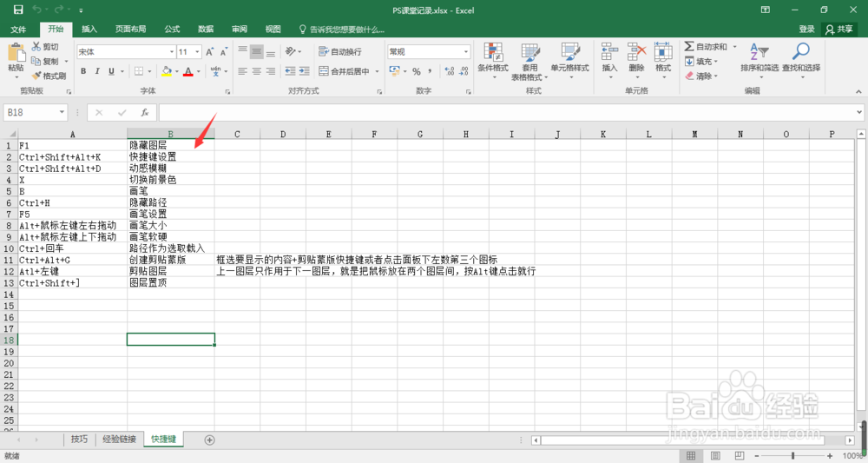Open the 公式 Formulas tab
This screenshot has width=868, height=463.
172,29
